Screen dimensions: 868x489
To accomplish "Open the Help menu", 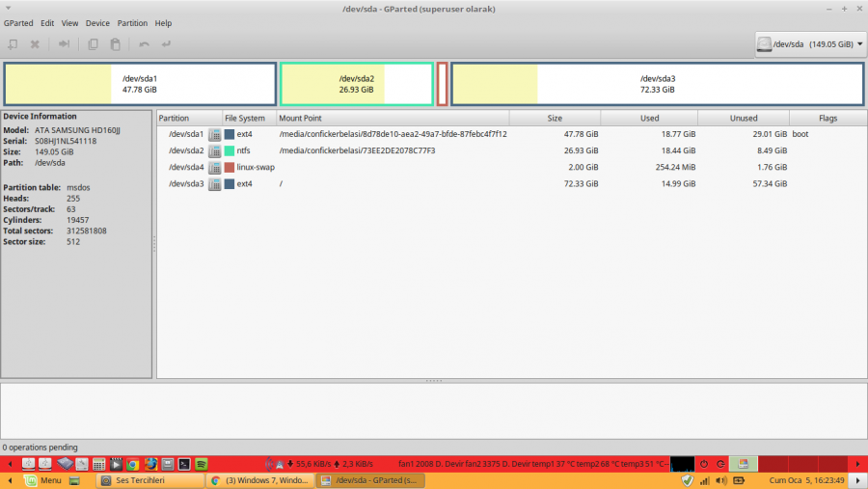I will (x=163, y=23).
